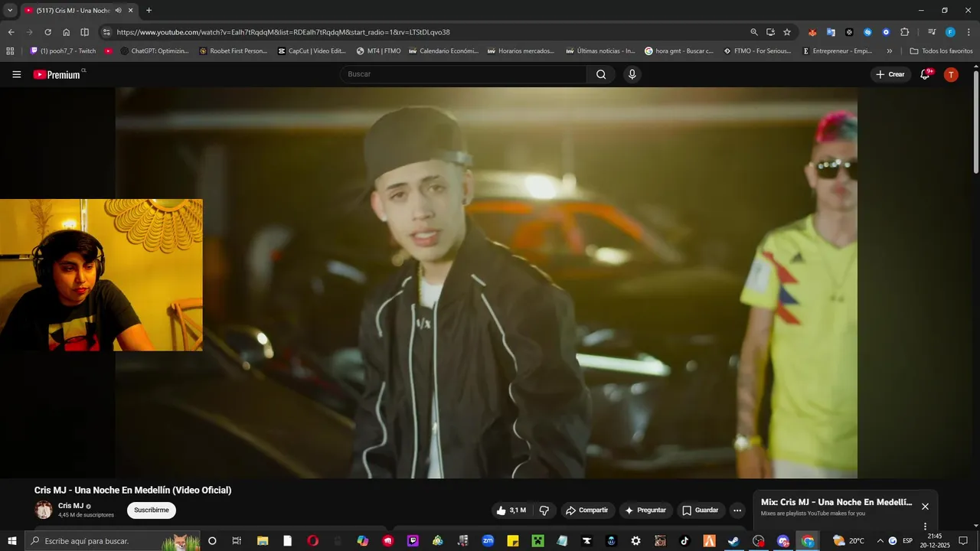This screenshot has height=551, width=980.
Task: Click the Cris MJ channel name
Action: tap(70, 506)
